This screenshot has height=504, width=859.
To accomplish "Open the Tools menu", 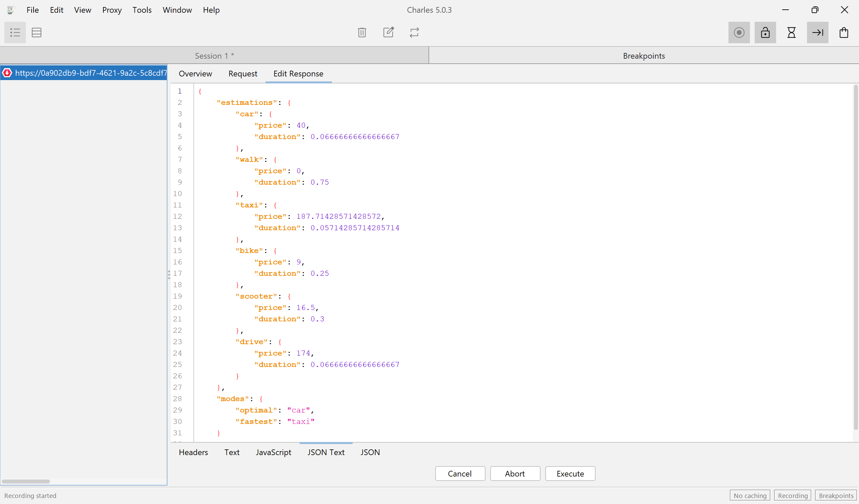I will [x=142, y=10].
